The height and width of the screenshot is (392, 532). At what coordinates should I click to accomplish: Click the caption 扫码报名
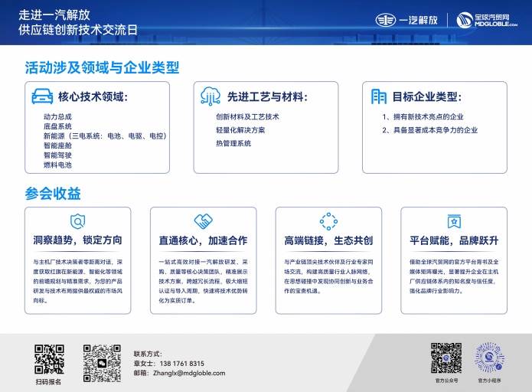pyautogui.click(x=48, y=382)
